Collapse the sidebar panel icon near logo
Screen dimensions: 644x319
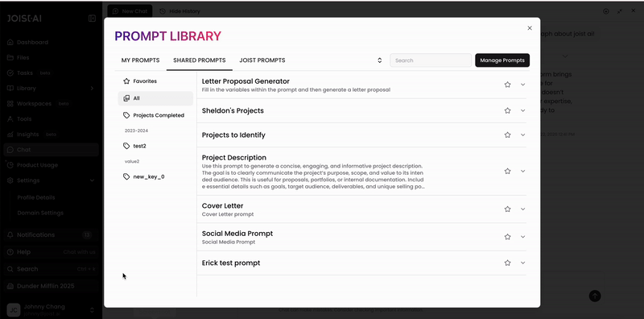92,19
